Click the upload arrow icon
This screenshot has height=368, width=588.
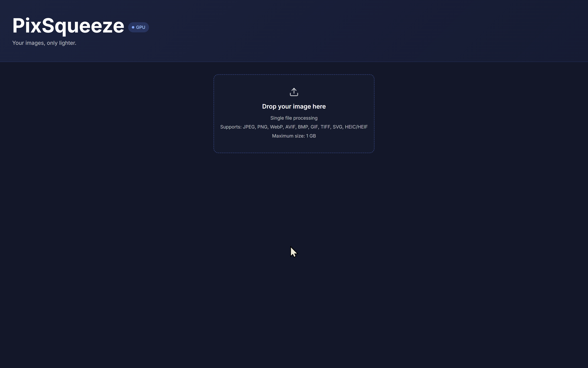[294, 92]
